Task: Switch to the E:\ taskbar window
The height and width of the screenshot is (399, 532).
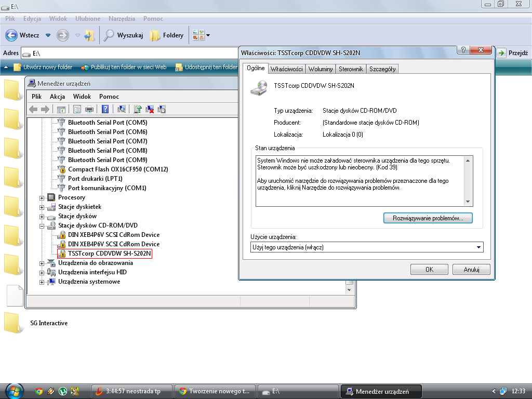Action: tap(298, 391)
